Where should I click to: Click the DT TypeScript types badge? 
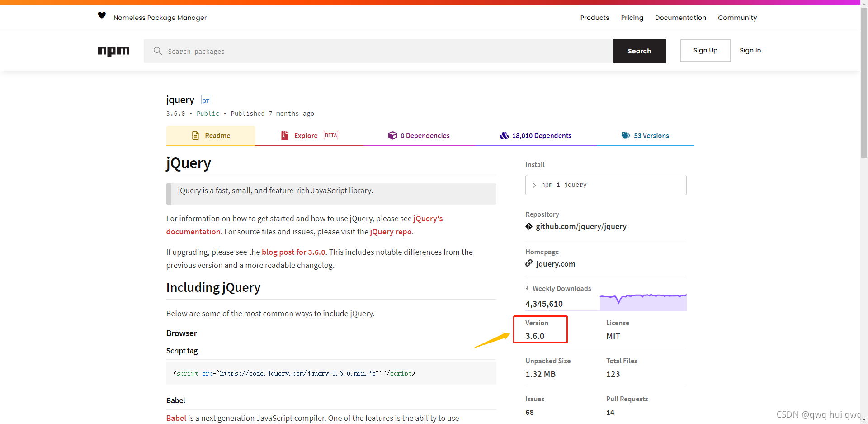click(206, 100)
